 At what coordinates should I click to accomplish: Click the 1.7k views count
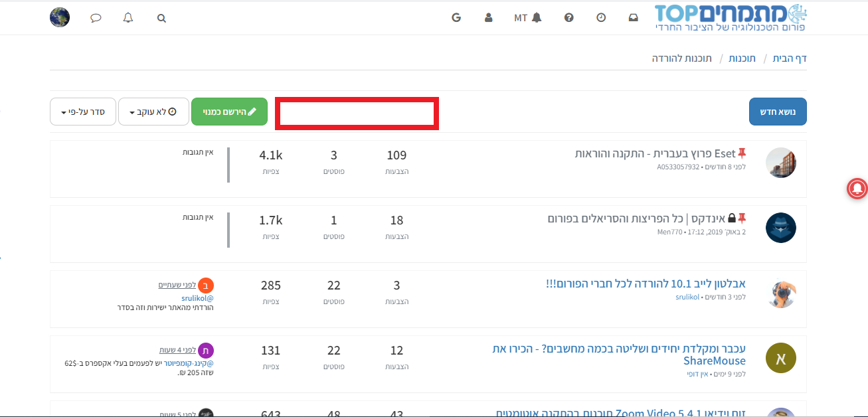click(x=271, y=220)
